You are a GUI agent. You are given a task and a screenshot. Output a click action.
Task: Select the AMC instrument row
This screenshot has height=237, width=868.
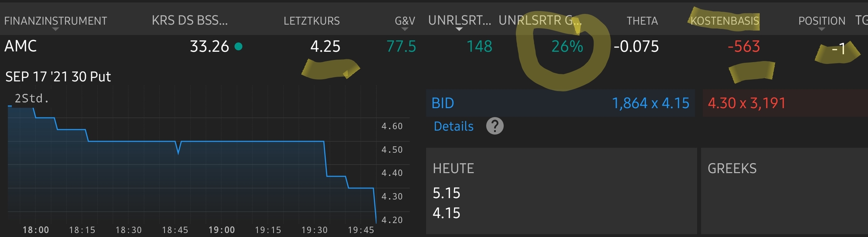(20, 46)
